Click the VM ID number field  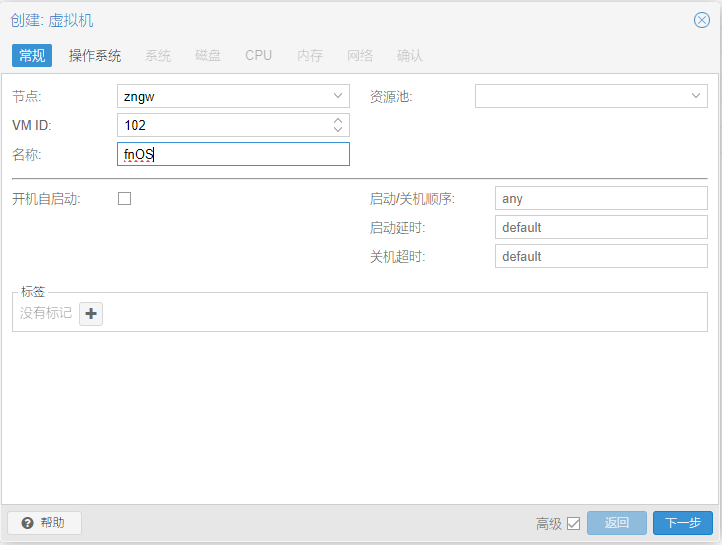click(222, 125)
